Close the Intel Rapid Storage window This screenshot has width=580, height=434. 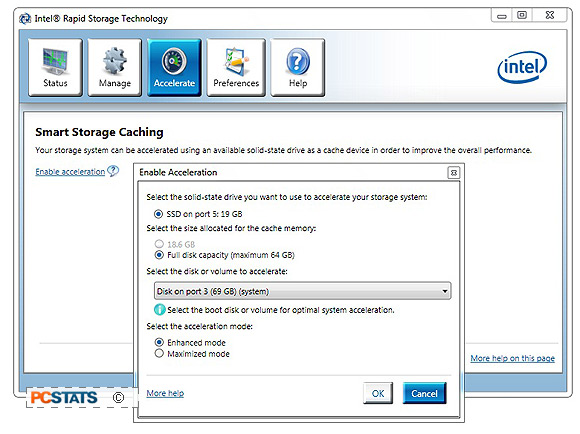[x=550, y=15]
